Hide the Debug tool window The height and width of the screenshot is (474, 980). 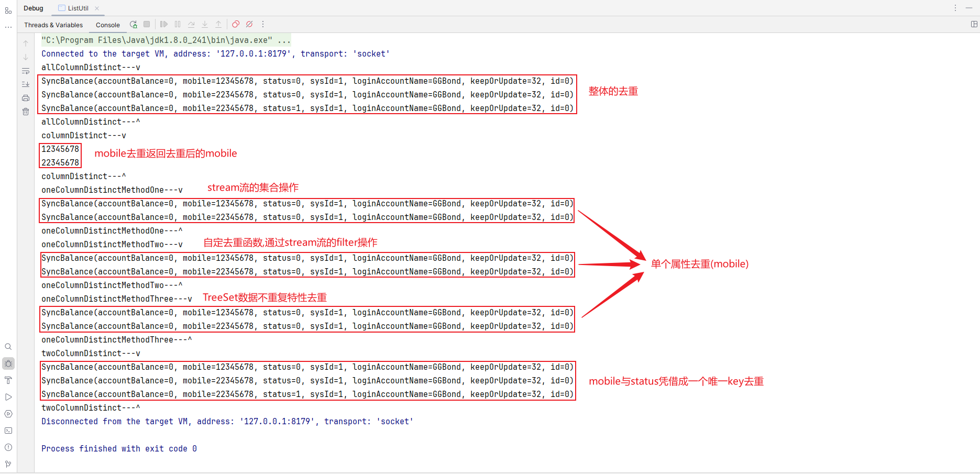[x=969, y=8]
